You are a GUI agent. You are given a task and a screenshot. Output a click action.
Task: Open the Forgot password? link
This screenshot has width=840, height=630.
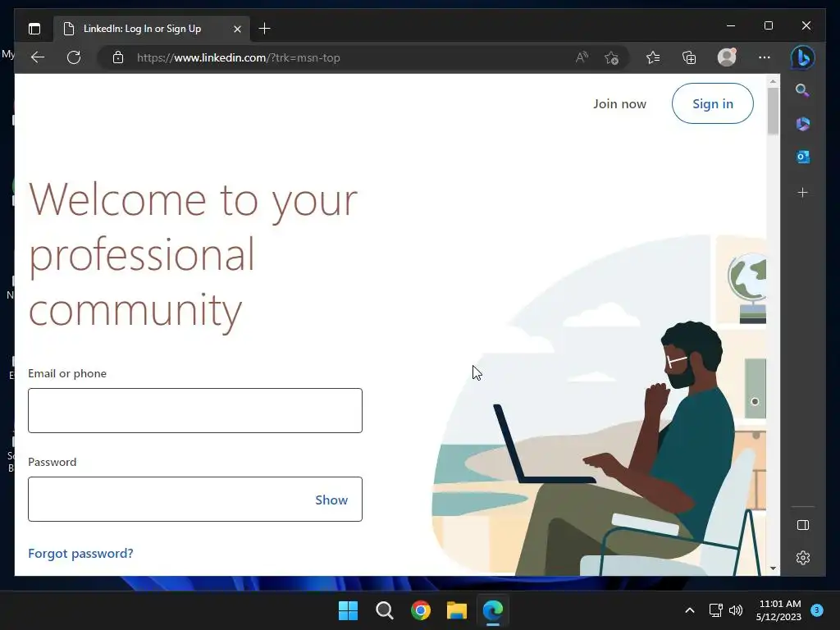[x=80, y=553]
